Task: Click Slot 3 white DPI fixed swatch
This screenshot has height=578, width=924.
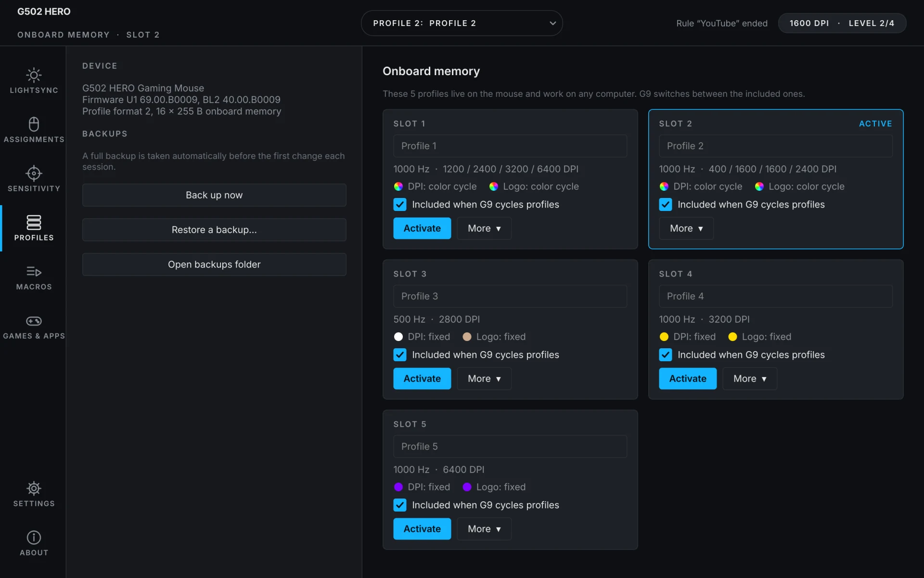Action: pyautogui.click(x=398, y=337)
